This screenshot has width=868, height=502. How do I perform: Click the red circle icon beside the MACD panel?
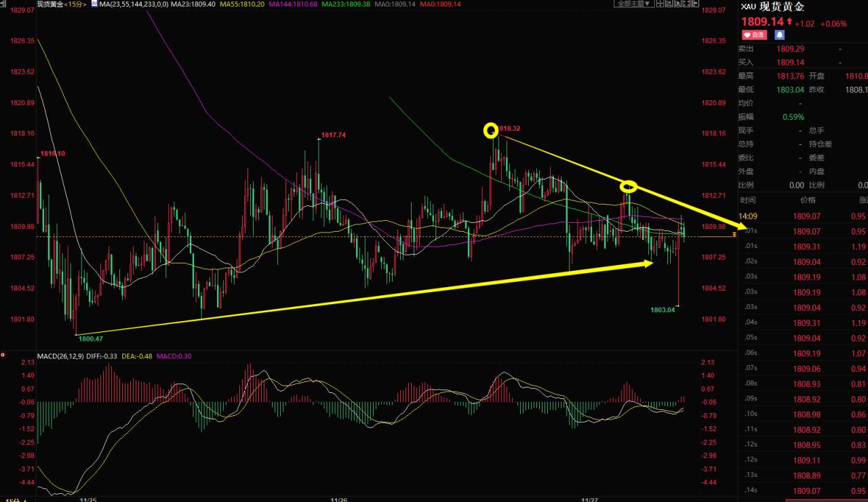pos(4,355)
